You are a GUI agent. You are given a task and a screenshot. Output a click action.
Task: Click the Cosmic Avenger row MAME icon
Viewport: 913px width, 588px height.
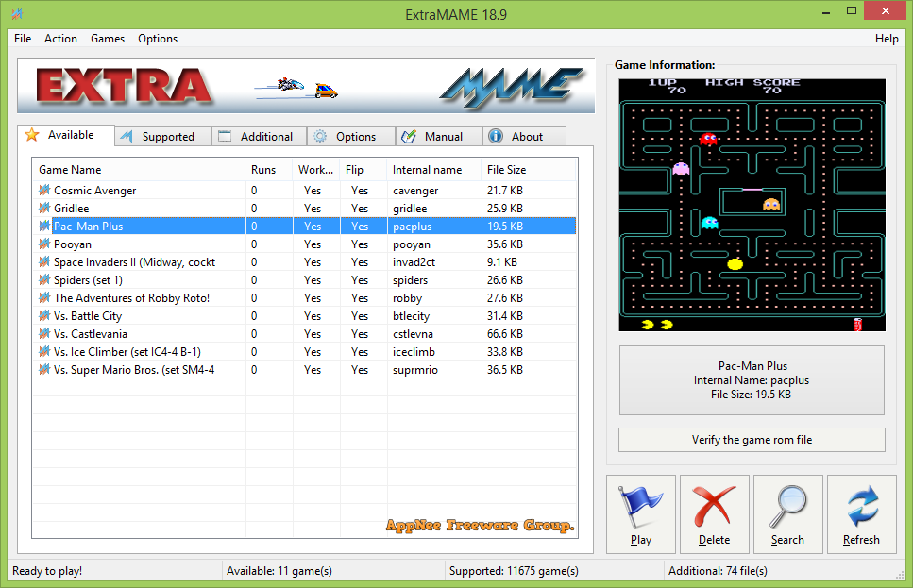click(44, 191)
